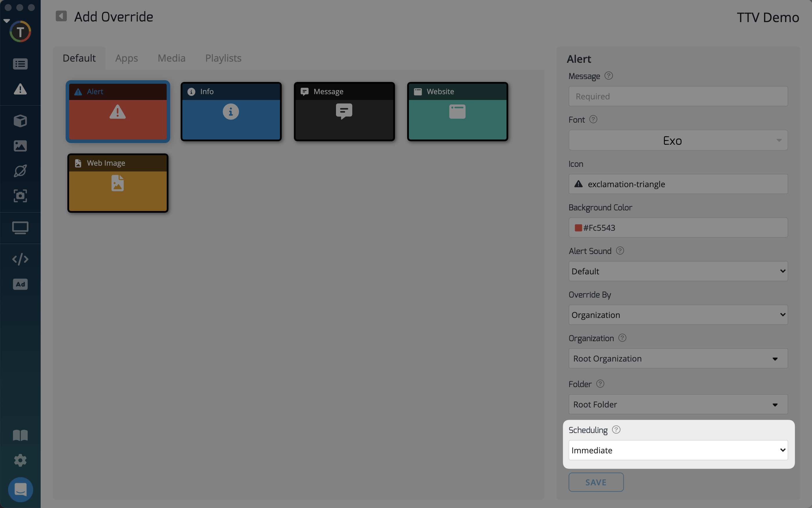812x508 pixels.
Task: Click the help icon next to Scheduling
Action: (x=616, y=430)
